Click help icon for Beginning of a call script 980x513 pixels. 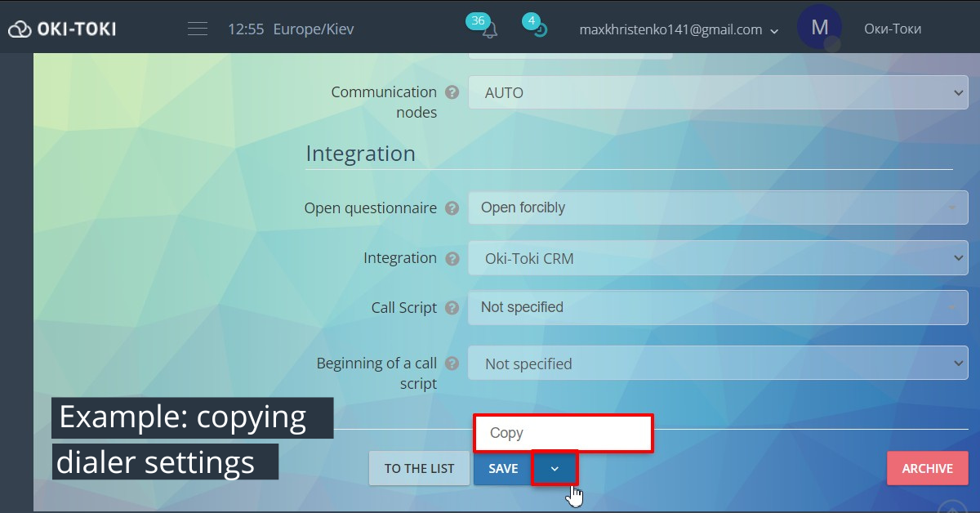[452, 364]
